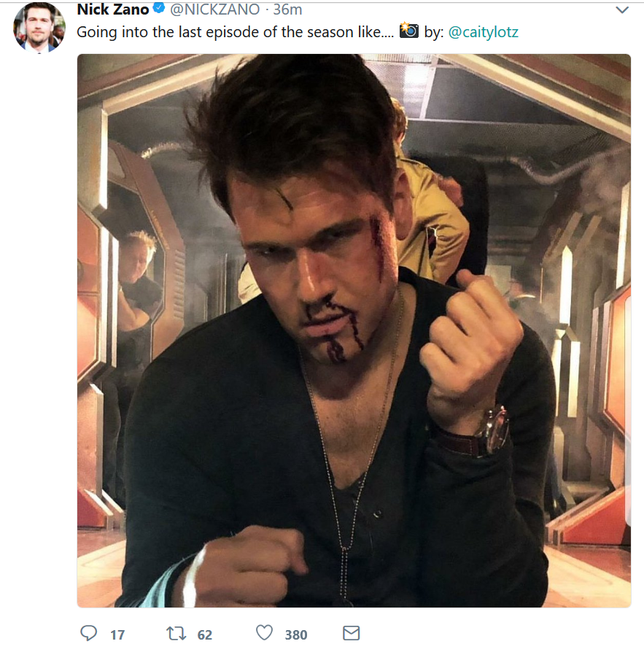
Task: Open the attached tweet photo
Action: 354,330
